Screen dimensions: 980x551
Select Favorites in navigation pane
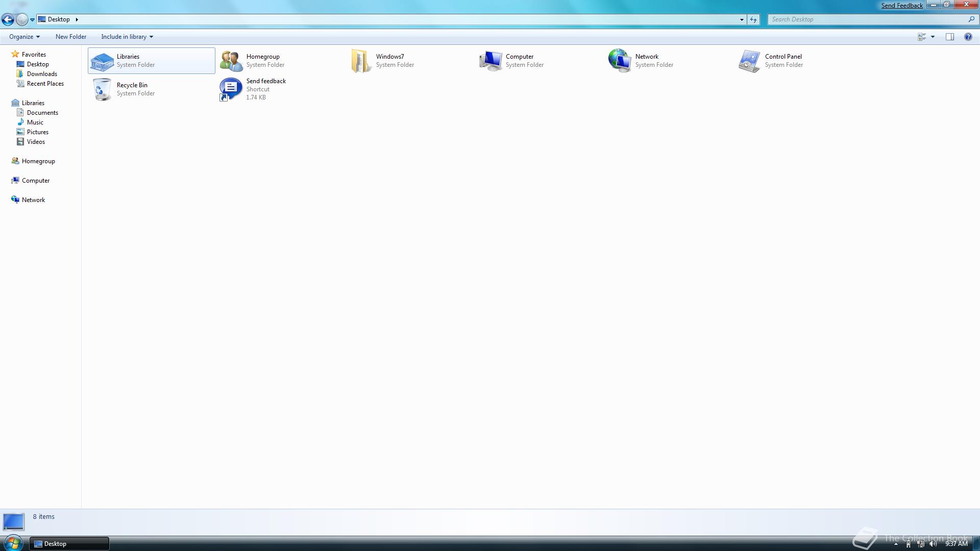point(34,55)
